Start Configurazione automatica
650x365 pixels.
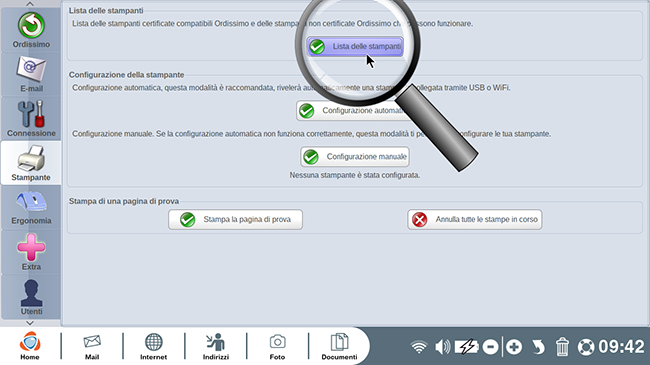[354, 111]
